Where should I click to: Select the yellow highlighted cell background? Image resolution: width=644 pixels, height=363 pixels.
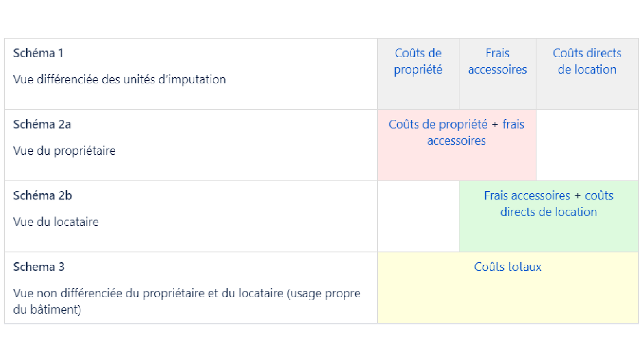coord(507,301)
